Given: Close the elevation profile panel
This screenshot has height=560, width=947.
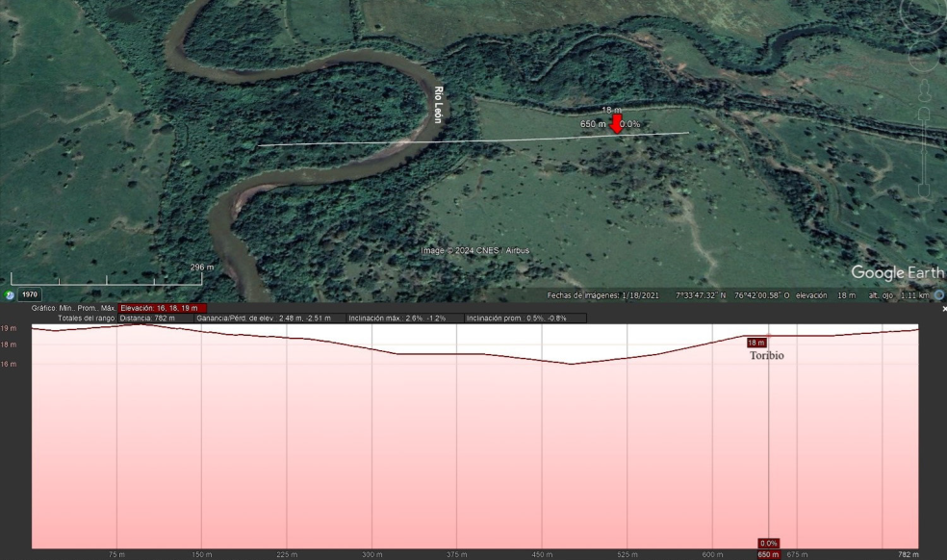Looking at the screenshot, I should tap(944, 309).
